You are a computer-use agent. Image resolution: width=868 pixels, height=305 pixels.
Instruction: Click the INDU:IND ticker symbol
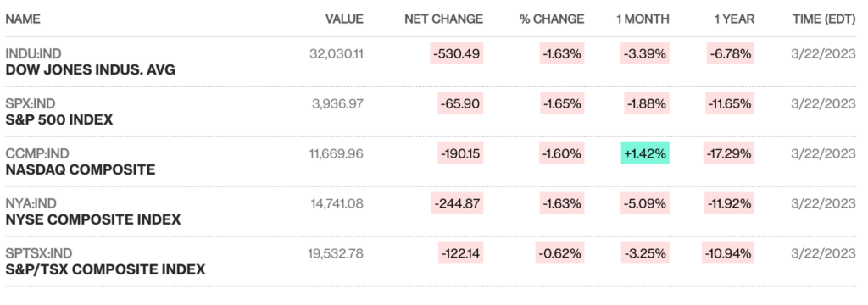pos(33,53)
